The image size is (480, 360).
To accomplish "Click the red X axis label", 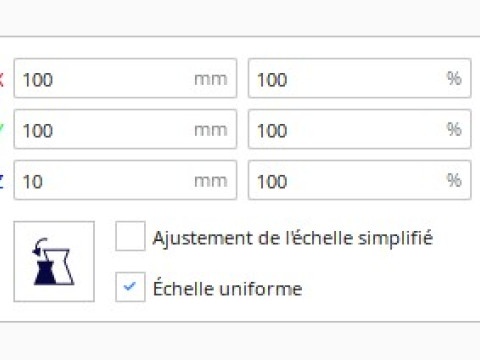I will 1,79.
